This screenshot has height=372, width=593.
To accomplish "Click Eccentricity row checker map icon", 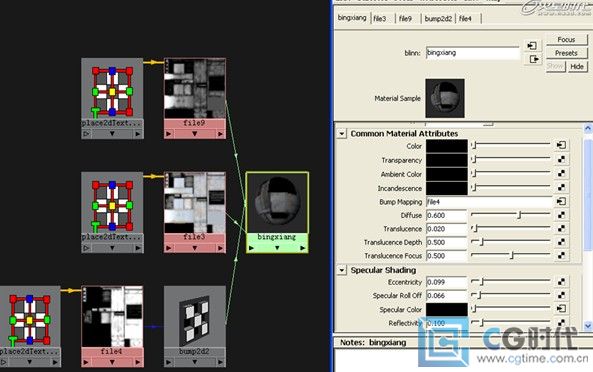I will click(561, 282).
